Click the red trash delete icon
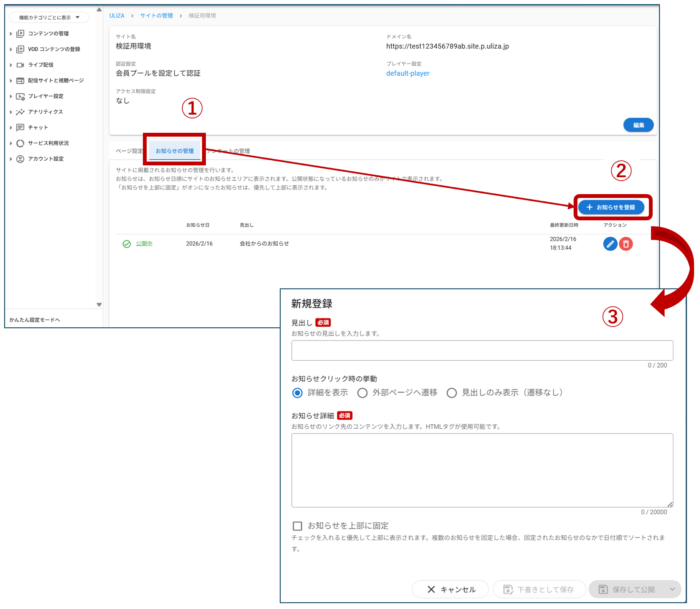The image size is (700, 609). (x=626, y=244)
